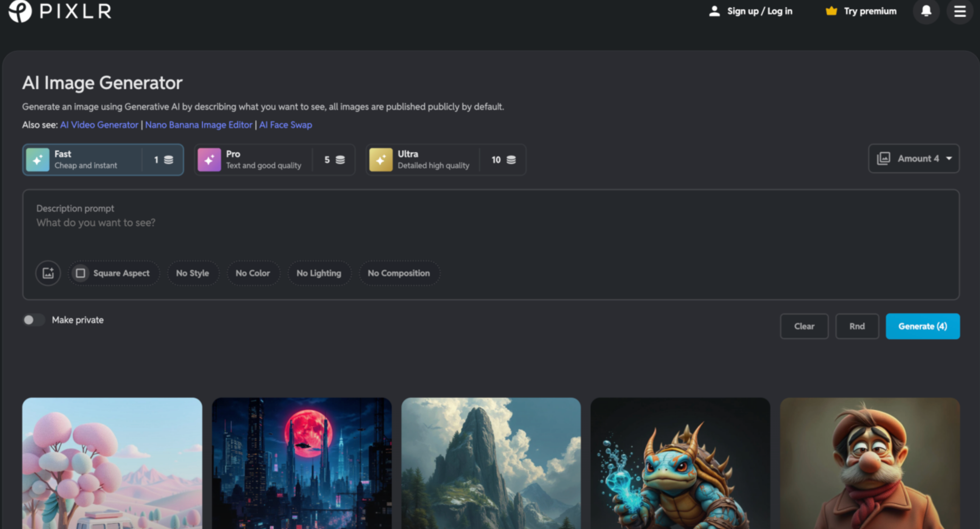Click the user profile icon
Viewport: 980px width, 529px height.
(714, 11)
